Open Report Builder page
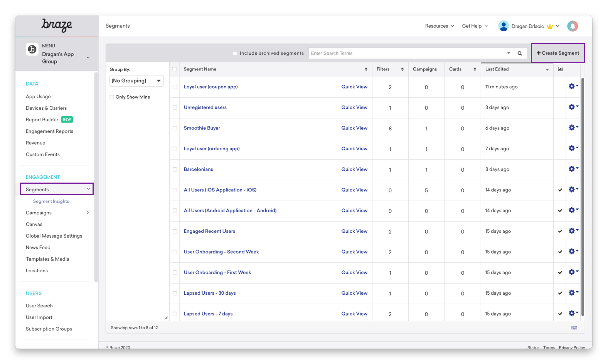 tap(42, 119)
